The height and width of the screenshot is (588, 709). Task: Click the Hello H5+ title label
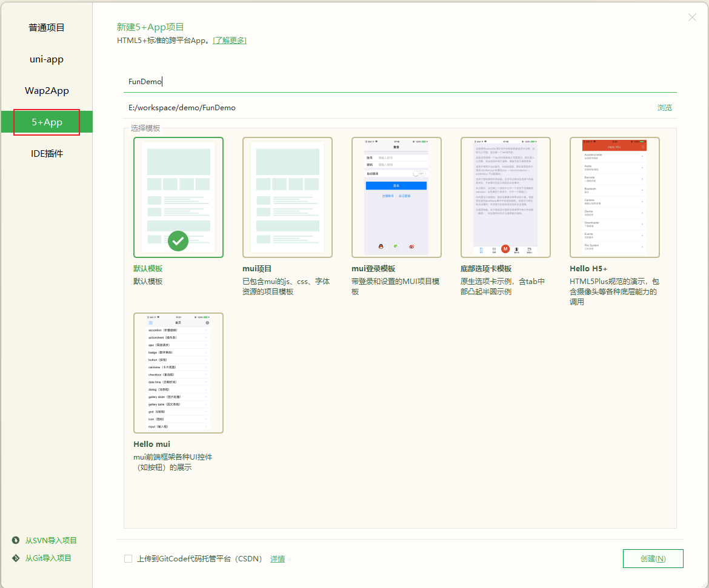click(x=588, y=268)
